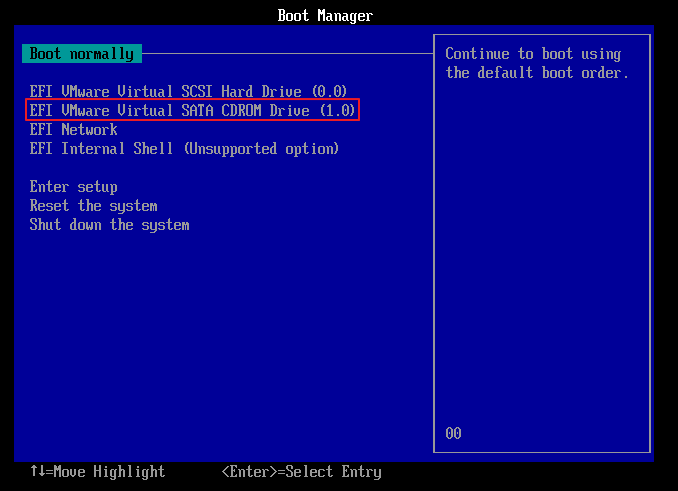Choose EFI VMware Virtual SATA CDROM Drive (1.0)
Image resolution: width=678 pixels, height=491 pixels.
(x=192, y=111)
